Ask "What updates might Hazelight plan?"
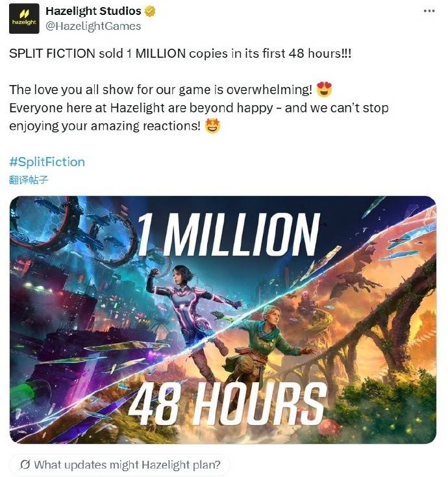The height and width of the screenshot is (477, 448). pyautogui.click(x=127, y=464)
